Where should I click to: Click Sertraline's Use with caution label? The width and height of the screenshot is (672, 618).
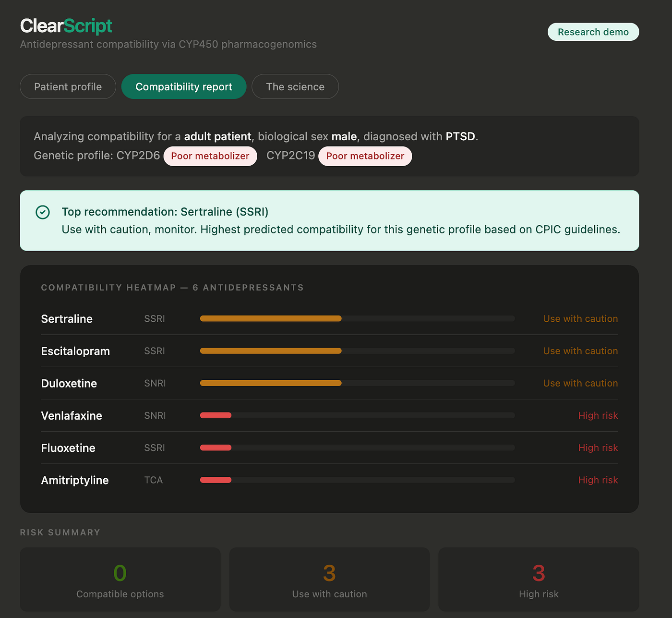(x=580, y=319)
